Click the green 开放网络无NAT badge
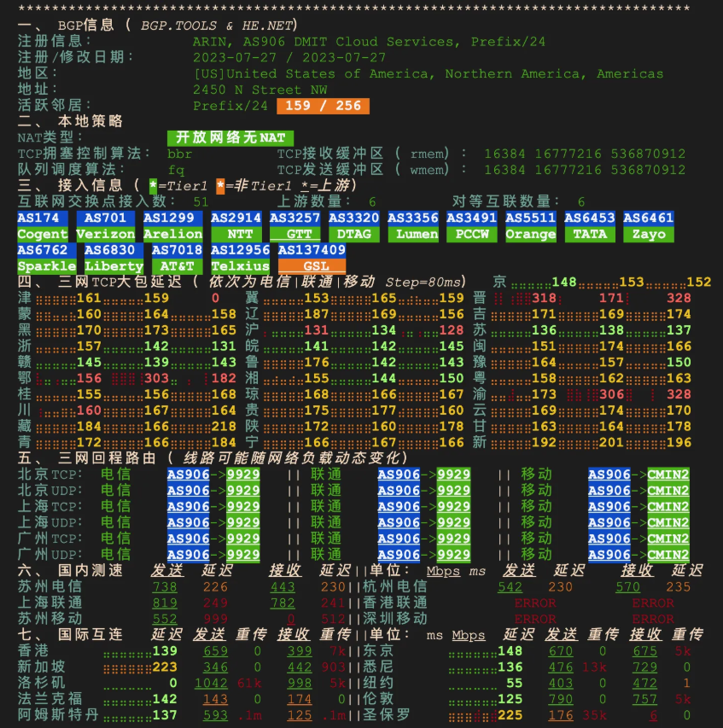Viewport: 723px width, 728px height. [x=230, y=137]
